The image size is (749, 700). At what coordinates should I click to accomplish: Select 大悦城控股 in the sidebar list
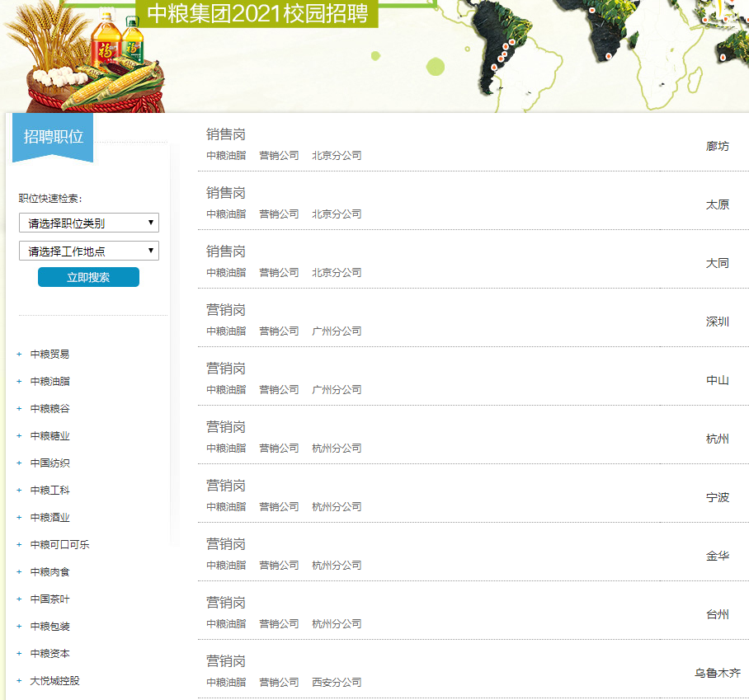55,681
